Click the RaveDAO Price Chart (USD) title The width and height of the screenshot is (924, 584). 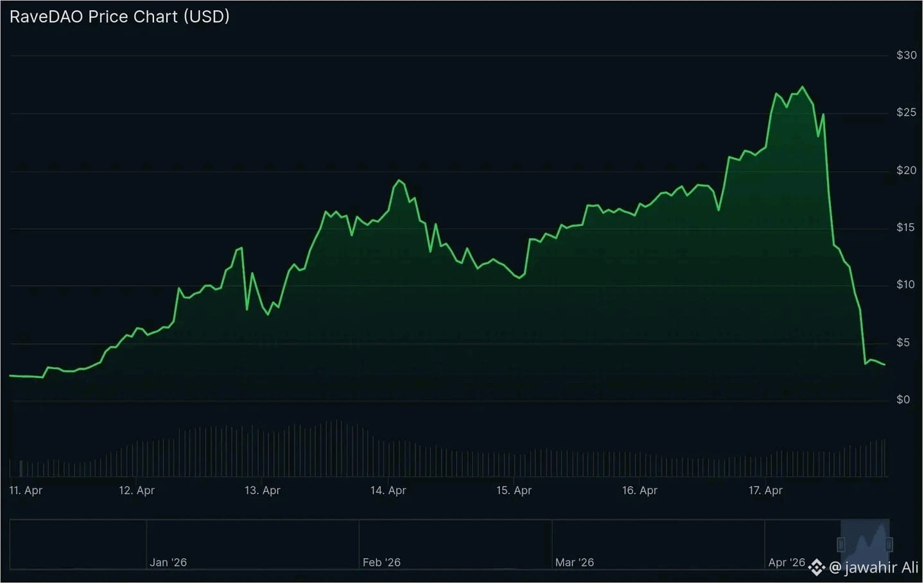coord(119,17)
